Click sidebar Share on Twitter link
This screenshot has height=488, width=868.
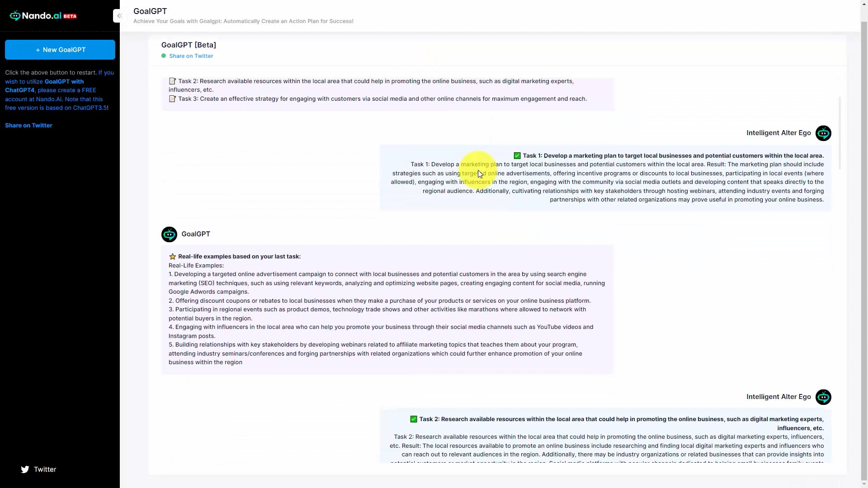pyautogui.click(x=28, y=125)
